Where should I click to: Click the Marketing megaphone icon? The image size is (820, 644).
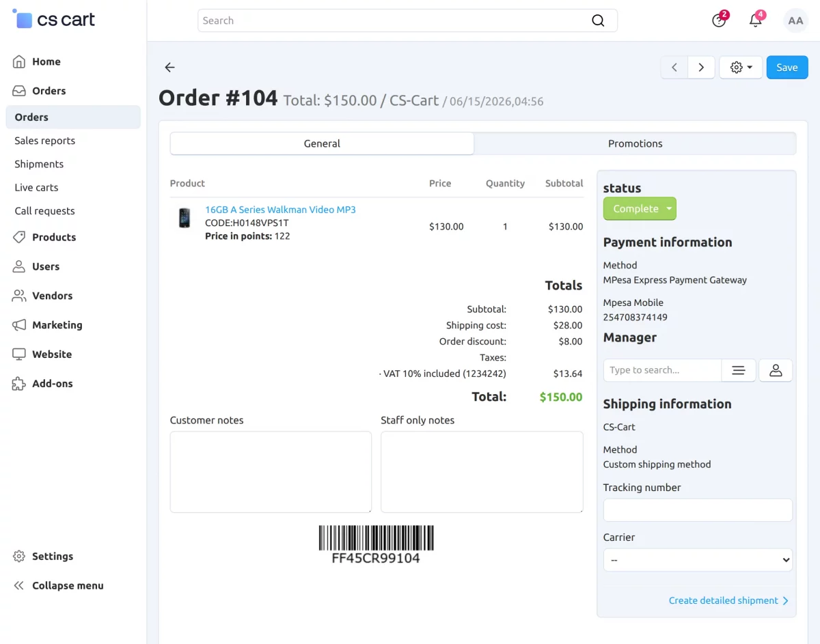coord(19,325)
